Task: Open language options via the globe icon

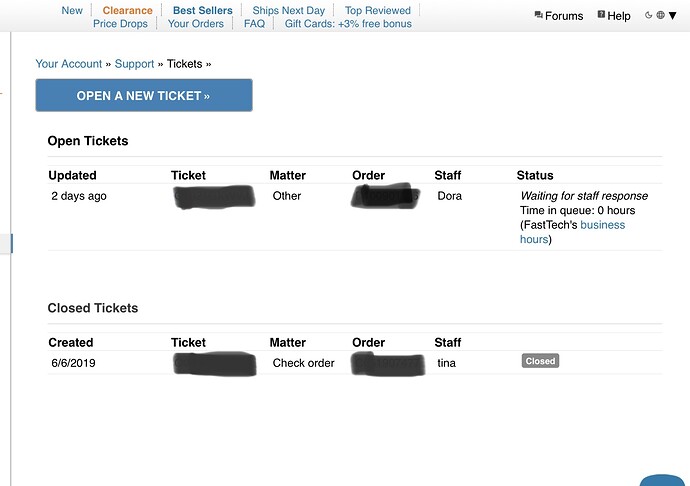Action: [x=661, y=15]
